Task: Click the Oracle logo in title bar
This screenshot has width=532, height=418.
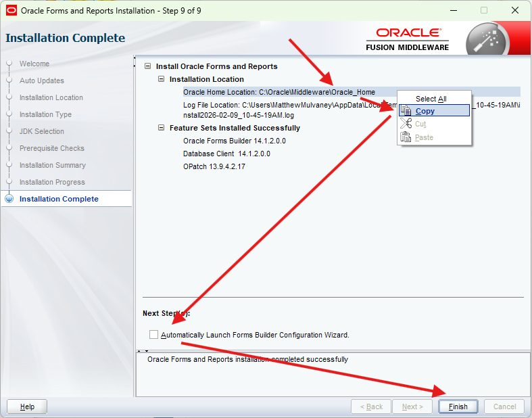Action: click(x=11, y=11)
